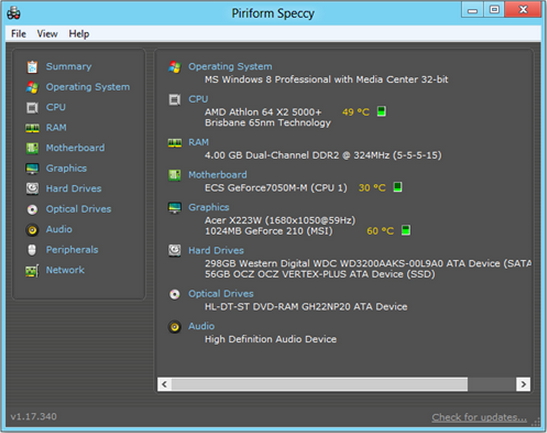
Task: Select RAM in the sidebar list
Action: 56,128
